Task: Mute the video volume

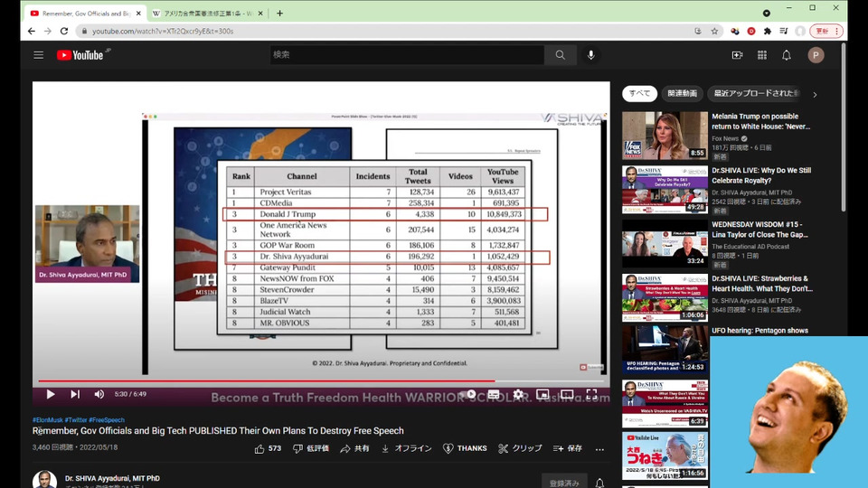Action: pos(99,394)
